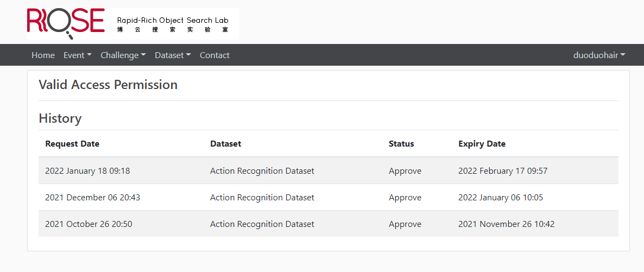This screenshot has width=644, height=272.
Task: Click the Status column header
Action: coord(401,144)
